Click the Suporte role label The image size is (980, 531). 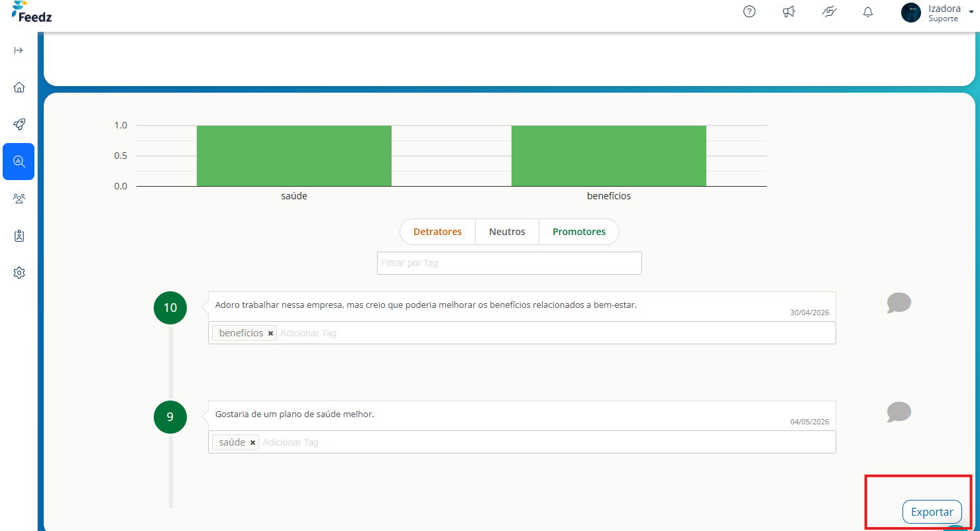point(943,19)
